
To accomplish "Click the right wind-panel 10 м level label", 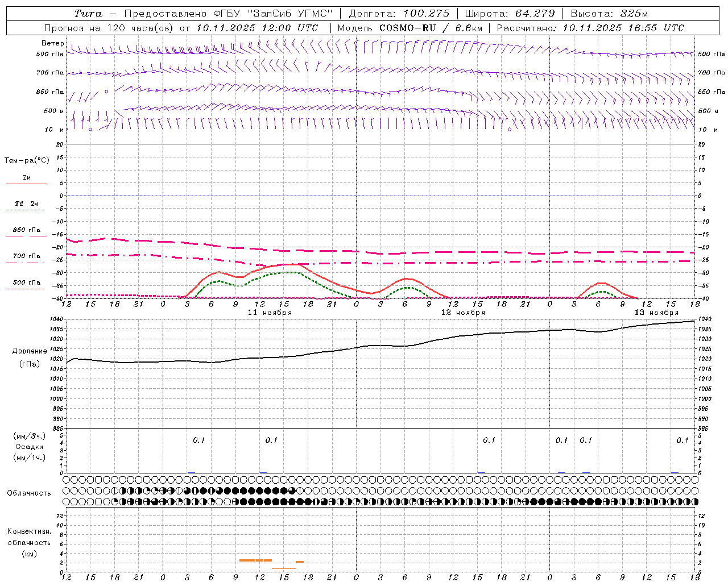I will [708, 130].
